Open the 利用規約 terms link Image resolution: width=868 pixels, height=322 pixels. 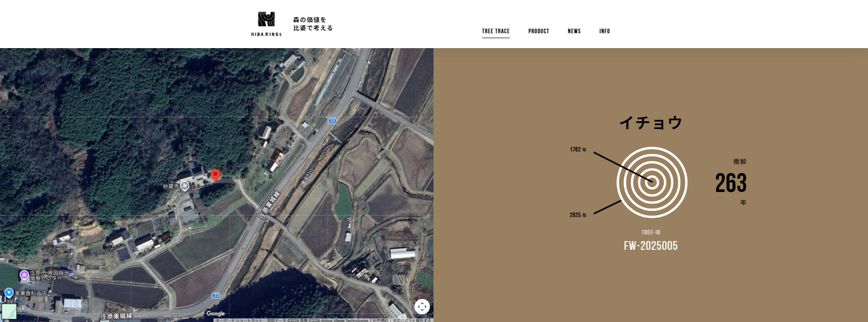380,320
